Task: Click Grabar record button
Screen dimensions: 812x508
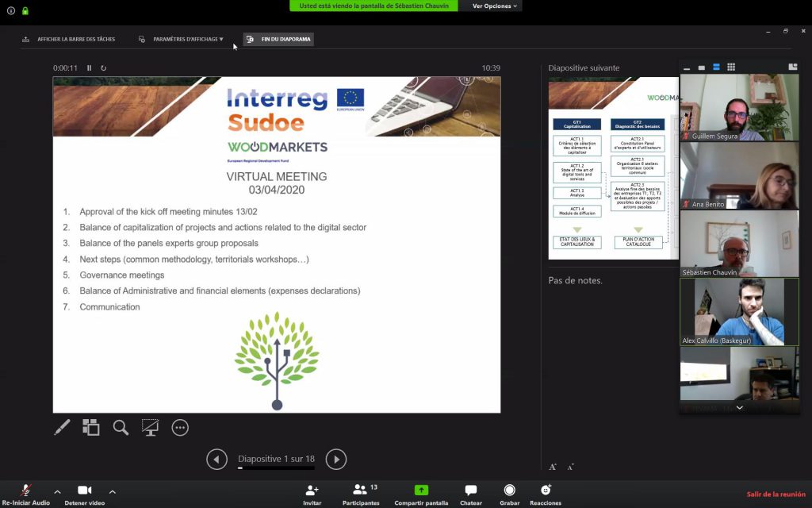Action: coord(510,495)
